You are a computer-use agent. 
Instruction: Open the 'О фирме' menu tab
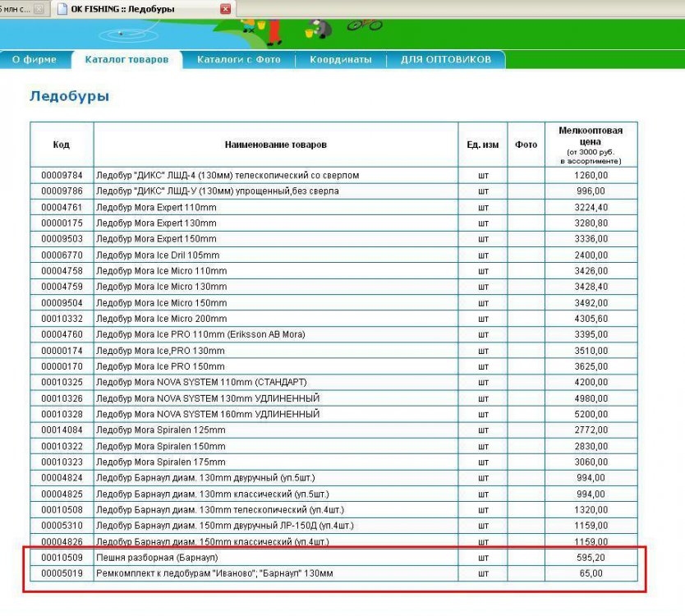pos(34,59)
